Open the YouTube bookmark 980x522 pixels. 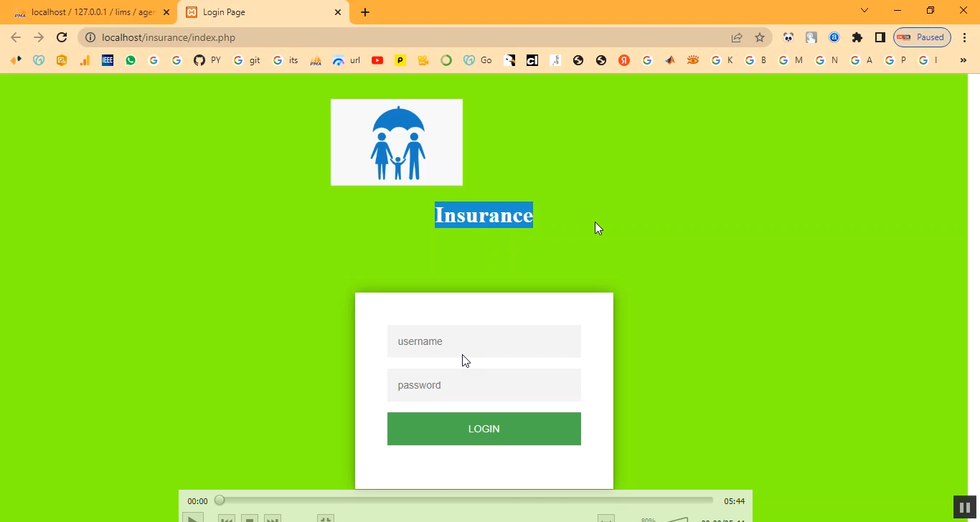click(x=377, y=61)
